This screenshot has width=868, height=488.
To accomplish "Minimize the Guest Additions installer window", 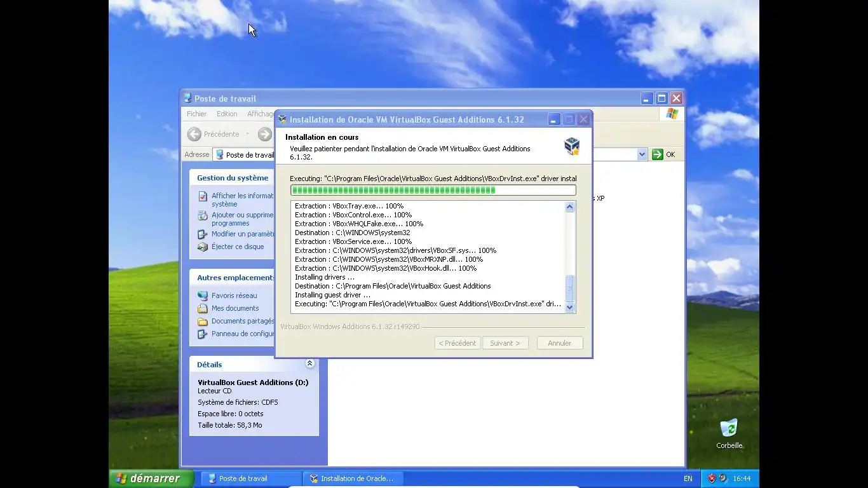I will click(x=554, y=119).
